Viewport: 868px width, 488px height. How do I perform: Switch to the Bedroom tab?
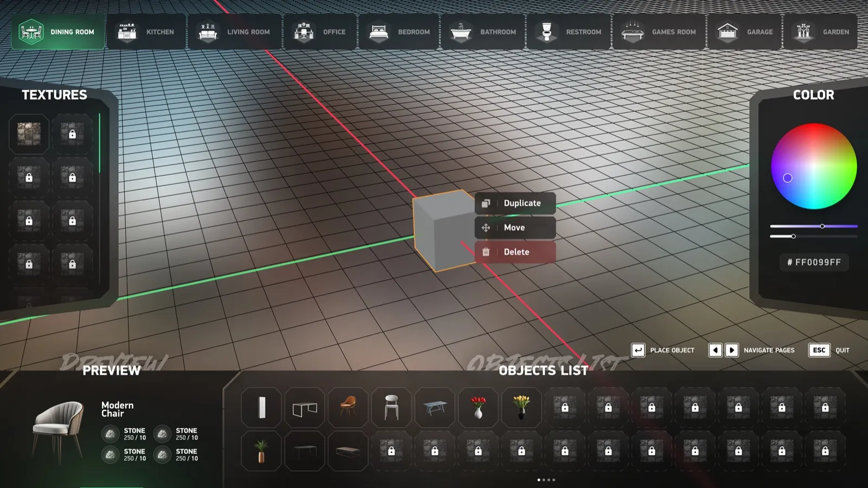[x=399, y=32]
